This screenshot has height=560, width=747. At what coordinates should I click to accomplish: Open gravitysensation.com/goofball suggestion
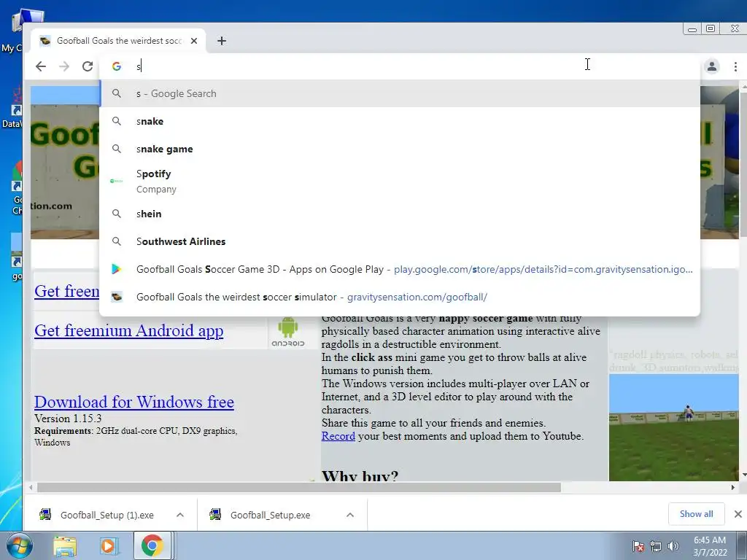pyautogui.click(x=400, y=297)
